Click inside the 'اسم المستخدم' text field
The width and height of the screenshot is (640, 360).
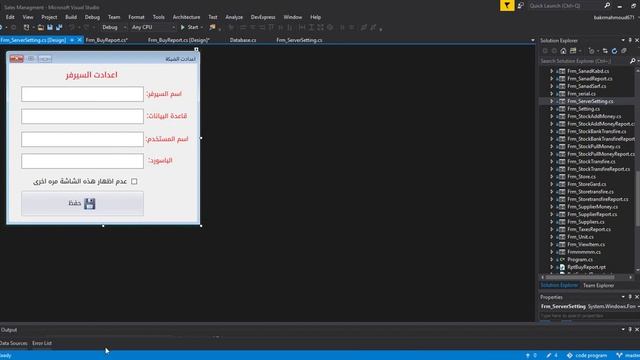[82, 139]
